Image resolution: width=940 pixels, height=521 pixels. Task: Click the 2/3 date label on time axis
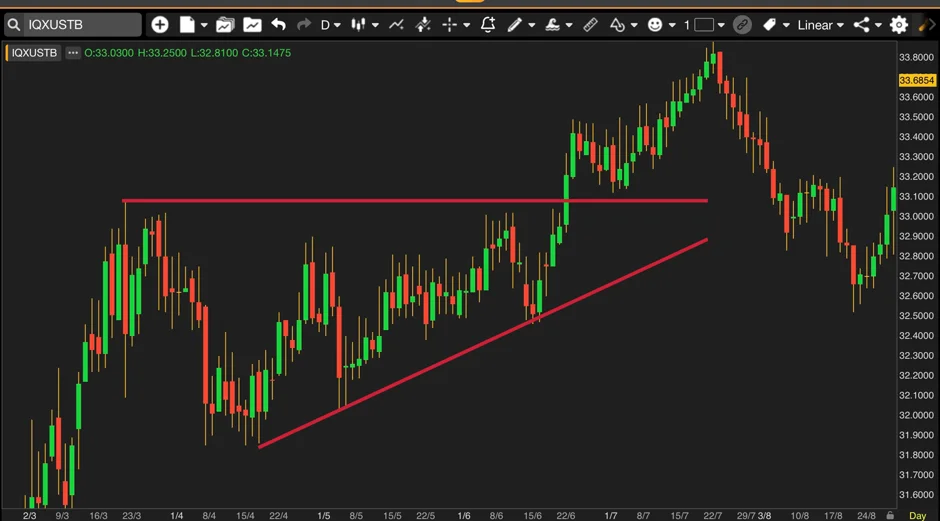pos(29,516)
